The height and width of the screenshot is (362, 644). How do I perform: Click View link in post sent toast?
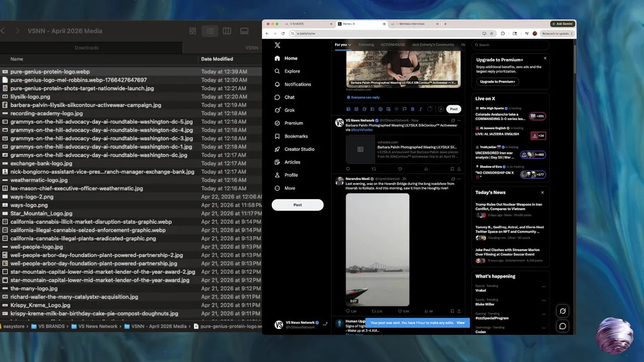(460, 323)
